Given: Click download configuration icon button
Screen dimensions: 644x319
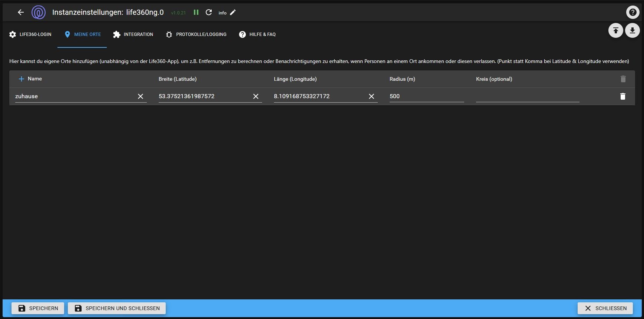Looking at the screenshot, I should coord(633,30).
